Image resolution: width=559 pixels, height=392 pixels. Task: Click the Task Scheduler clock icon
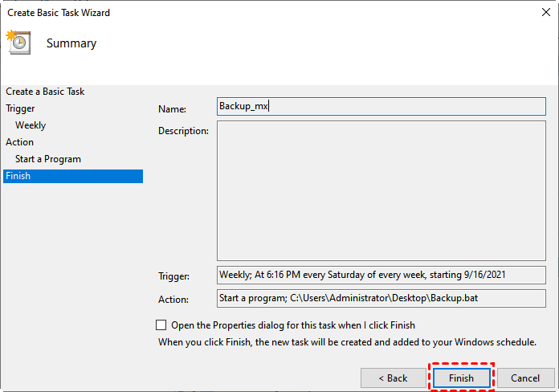(x=18, y=43)
